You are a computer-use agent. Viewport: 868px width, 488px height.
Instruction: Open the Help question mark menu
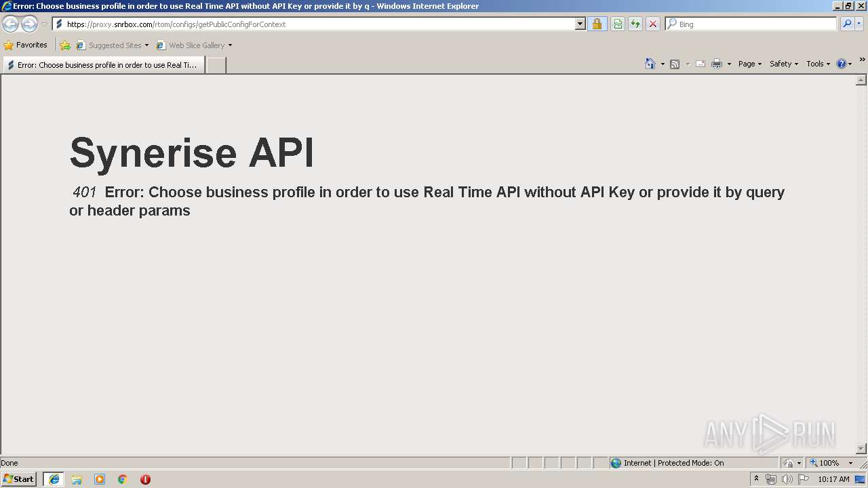pos(844,64)
